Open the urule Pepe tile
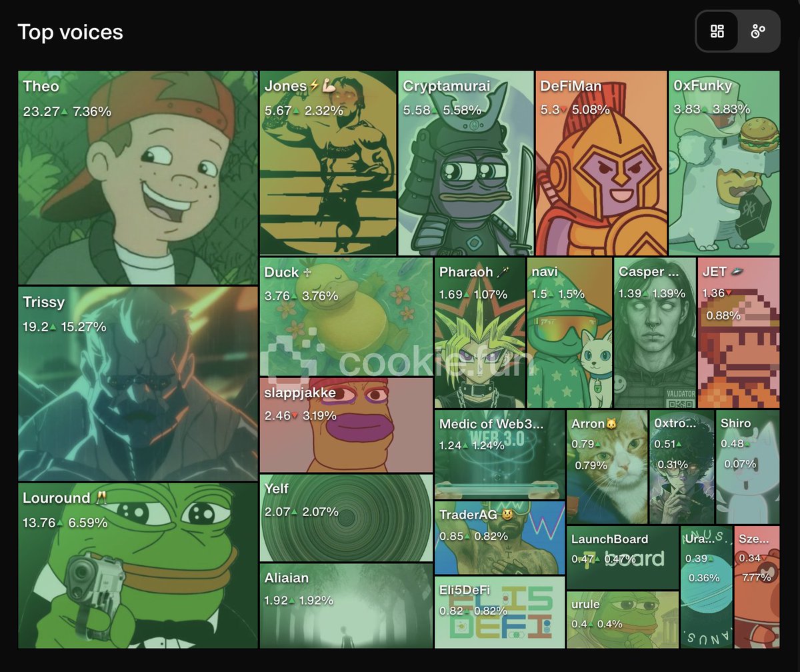This screenshot has width=800, height=672. click(623, 620)
